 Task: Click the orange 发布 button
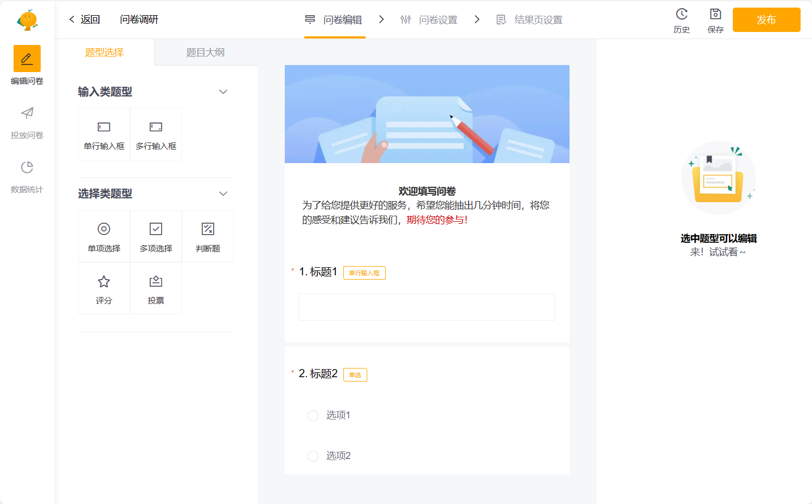coord(766,20)
